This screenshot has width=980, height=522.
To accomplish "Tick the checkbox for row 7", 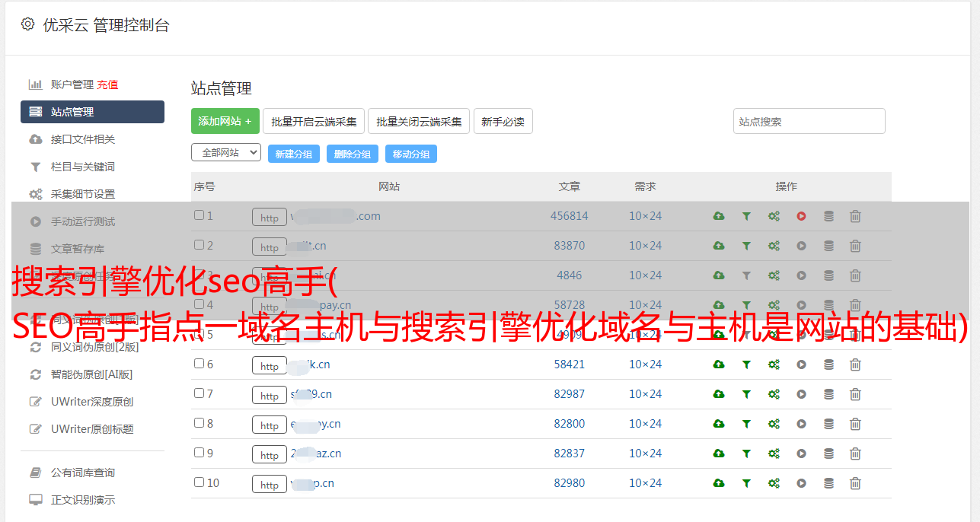I will [x=199, y=393].
